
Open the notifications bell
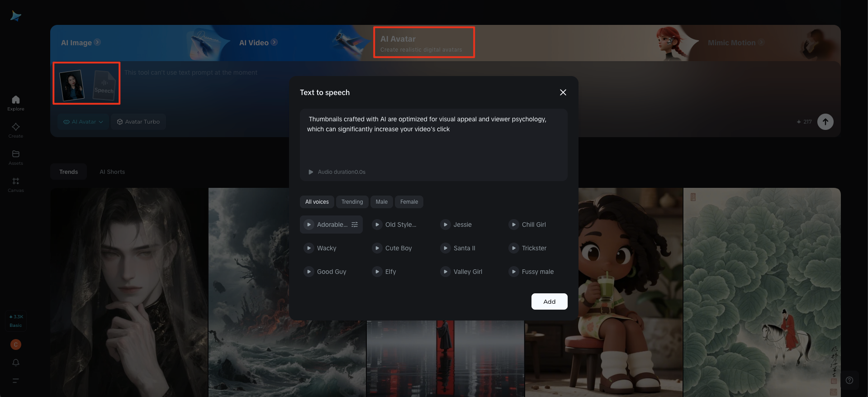click(x=16, y=363)
